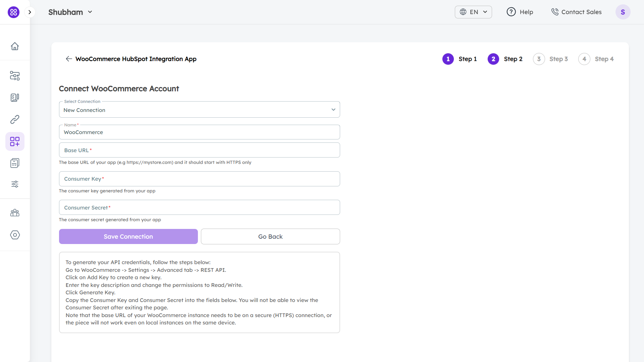
Task: Click the globe icon in the language selector
Action: (463, 12)
